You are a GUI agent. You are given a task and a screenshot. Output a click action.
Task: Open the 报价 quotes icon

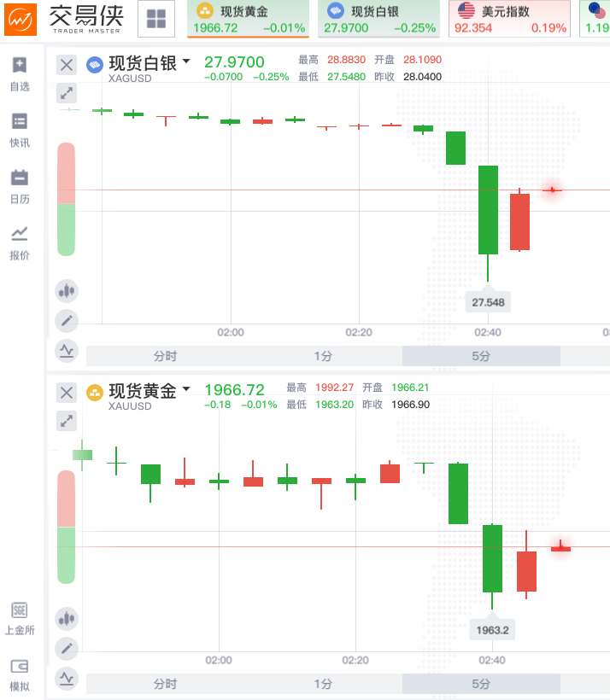coord(20,242)
